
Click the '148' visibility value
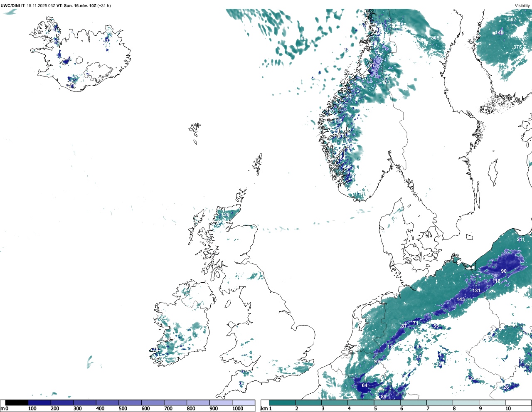coord(499,32)
